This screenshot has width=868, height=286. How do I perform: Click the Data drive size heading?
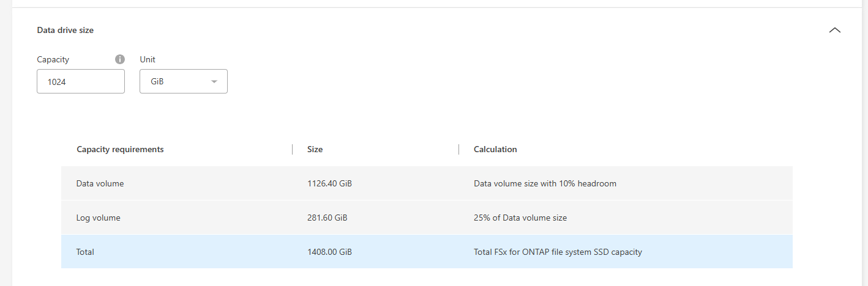pos(65,30)
